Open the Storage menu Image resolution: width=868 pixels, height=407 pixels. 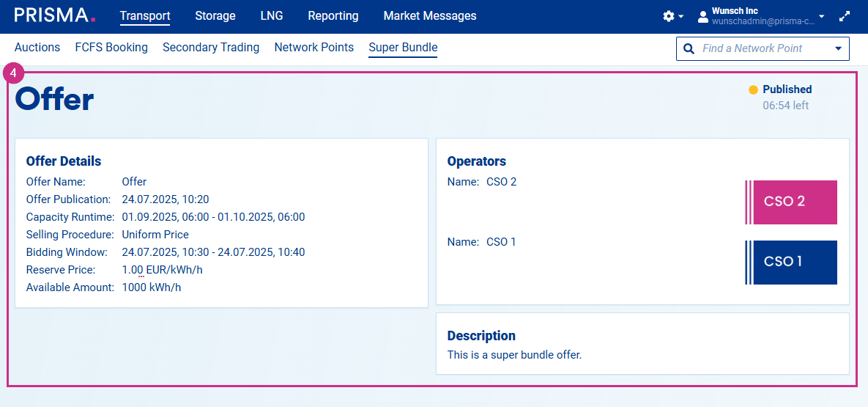tap(215, 15)
